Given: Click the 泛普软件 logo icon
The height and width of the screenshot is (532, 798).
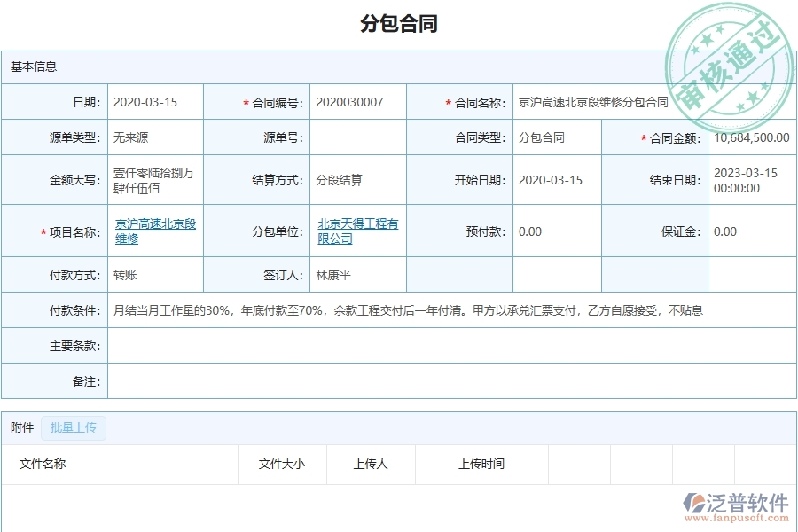Looking at the screenshot, I should tap(693, 499).
